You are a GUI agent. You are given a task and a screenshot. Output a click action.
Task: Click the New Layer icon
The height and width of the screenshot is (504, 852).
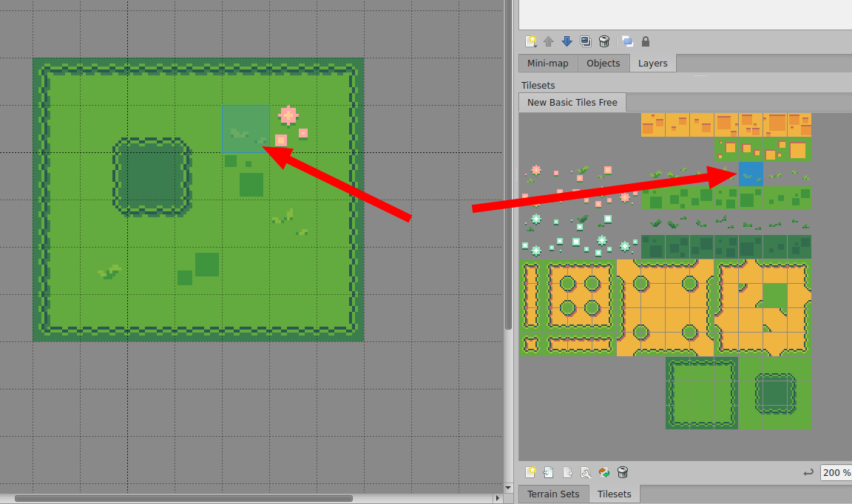click(x=530, y=41)
